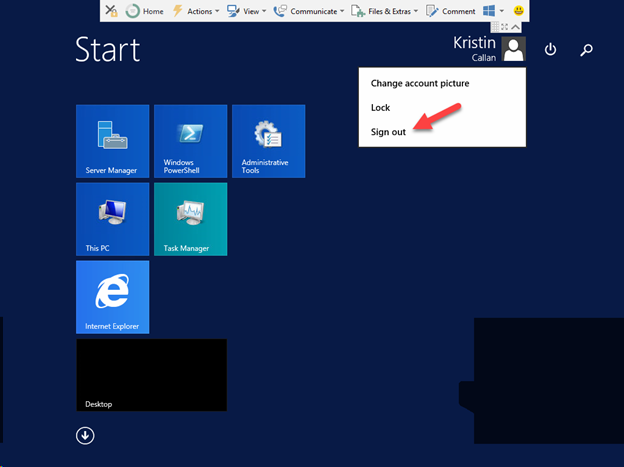The height and width of the screenshot is (467, 624).
Task: Click the Kristin Callan account name
Action: 474,49
